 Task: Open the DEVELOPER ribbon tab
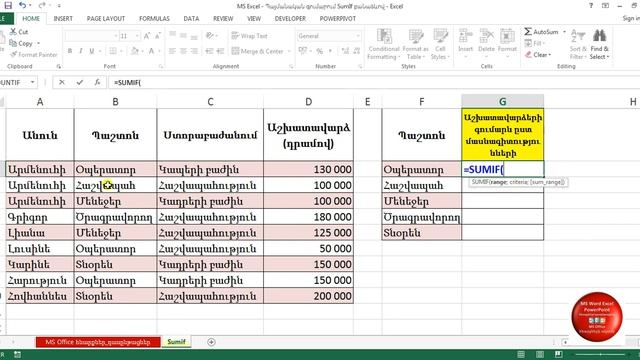[x=290, y=19]
